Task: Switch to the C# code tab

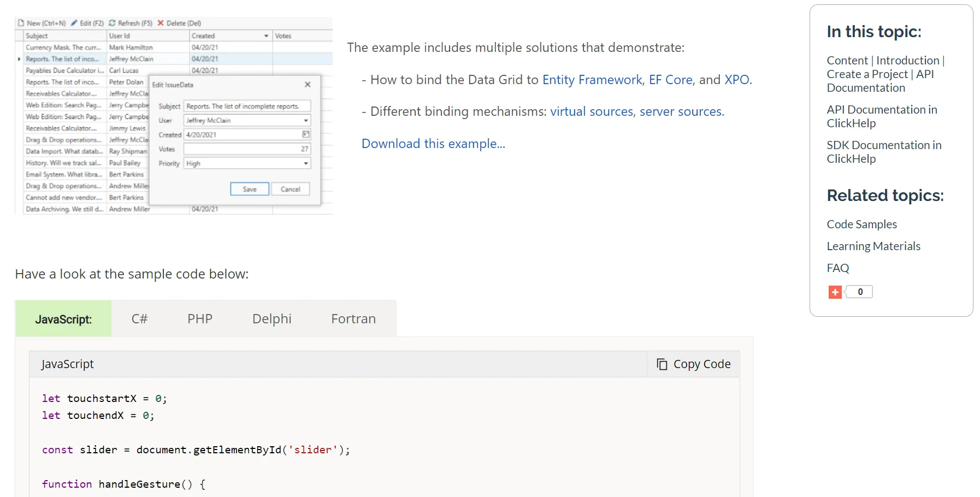Action: [x=139, y=319]
